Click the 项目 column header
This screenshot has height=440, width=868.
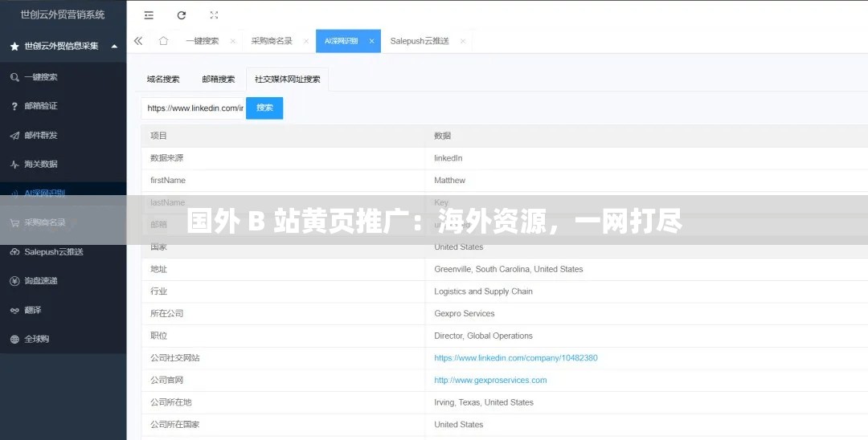point(158,136)
